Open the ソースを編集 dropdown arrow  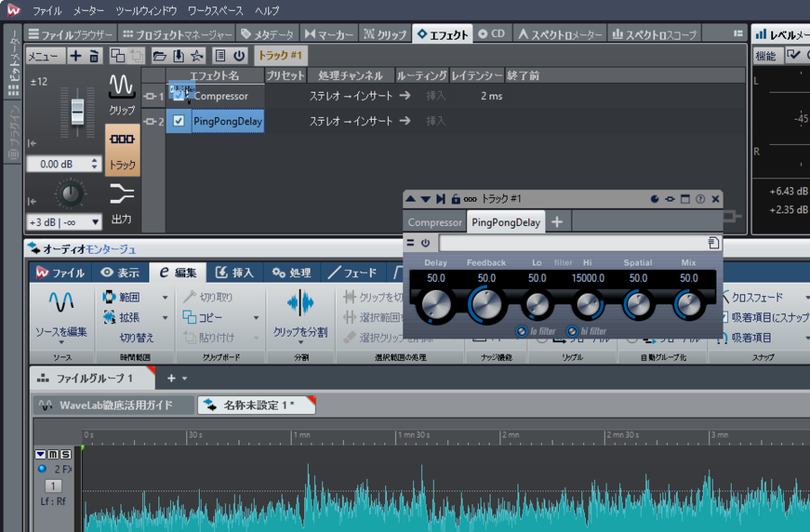click(61, 342)
